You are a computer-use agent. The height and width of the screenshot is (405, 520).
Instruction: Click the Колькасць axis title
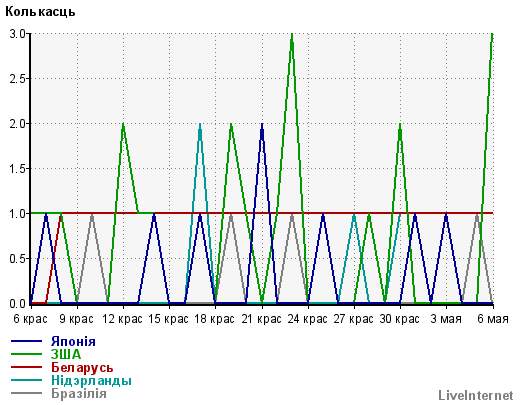[40, 12]
